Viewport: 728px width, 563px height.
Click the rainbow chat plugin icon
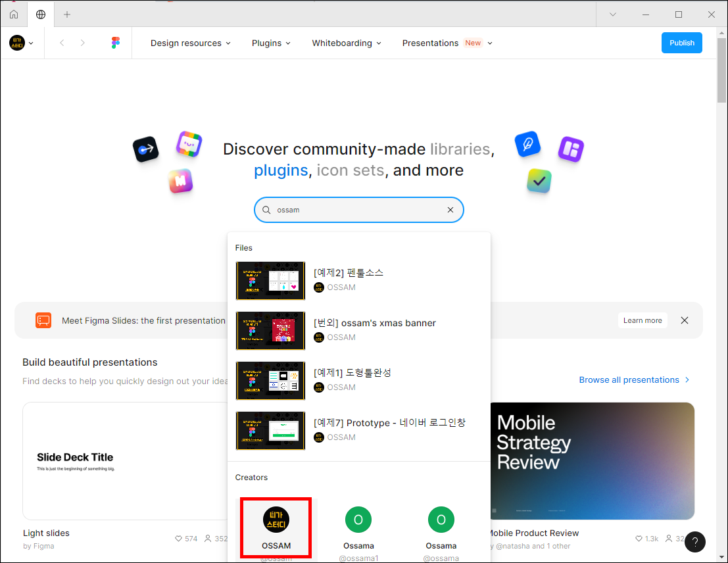pos(189,144)
